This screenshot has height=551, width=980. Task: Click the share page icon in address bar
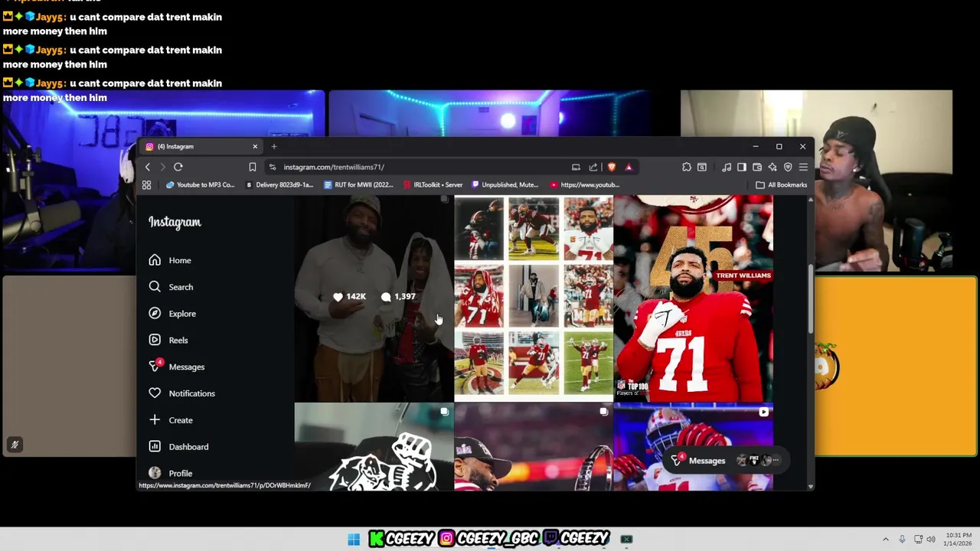tap(593, 167)
